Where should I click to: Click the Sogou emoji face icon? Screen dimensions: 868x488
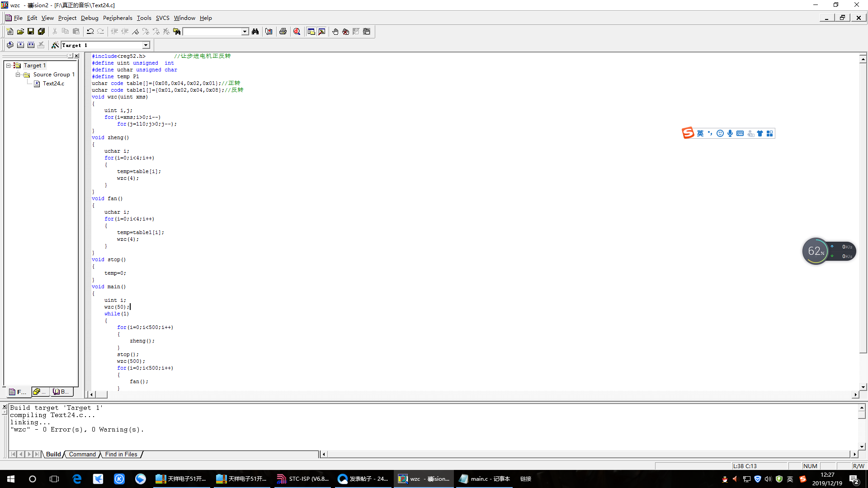coord(720,133)
